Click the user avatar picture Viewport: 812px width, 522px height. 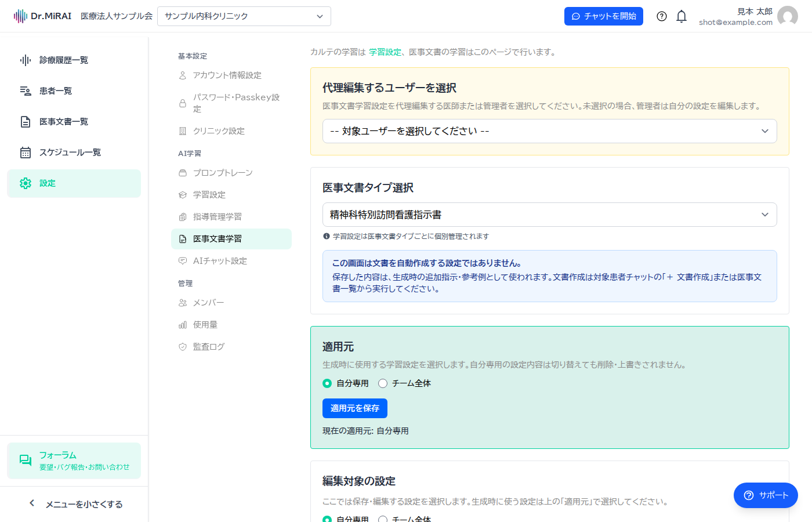click(788, 16)
